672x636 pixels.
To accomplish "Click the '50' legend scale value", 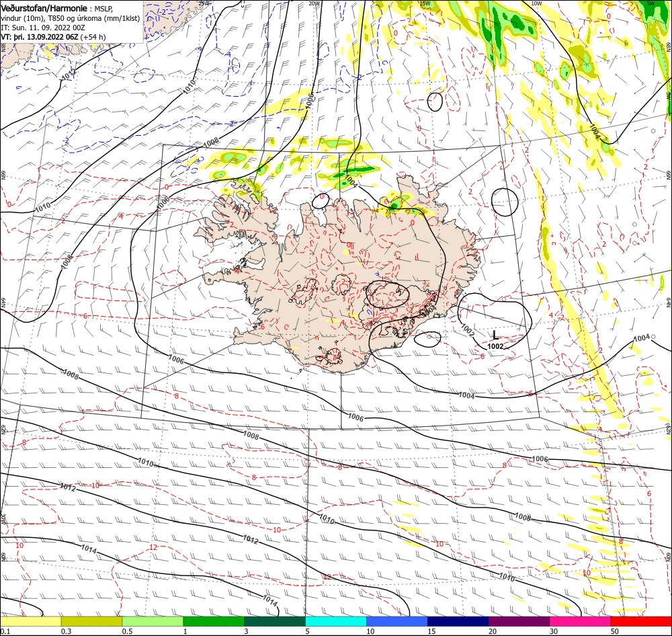I will 615,631.
